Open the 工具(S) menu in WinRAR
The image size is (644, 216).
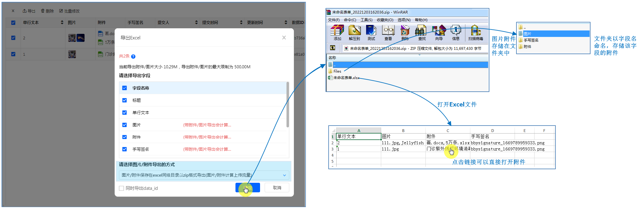click(x=366, y=20)
